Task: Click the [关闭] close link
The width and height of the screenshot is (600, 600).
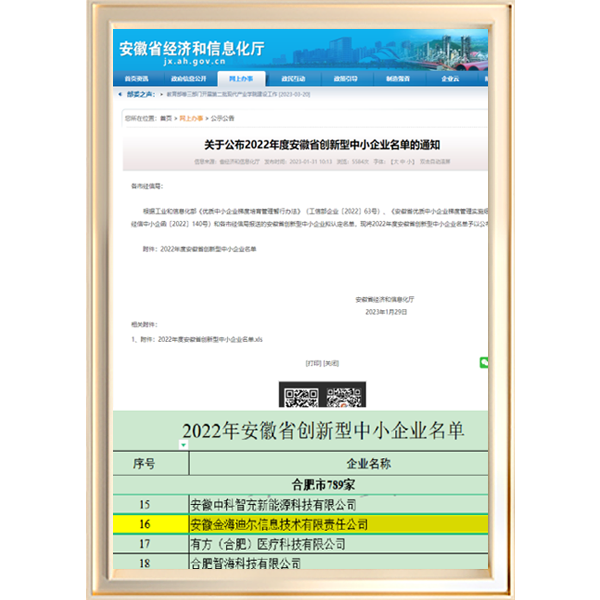Action: tap(331, 363)
